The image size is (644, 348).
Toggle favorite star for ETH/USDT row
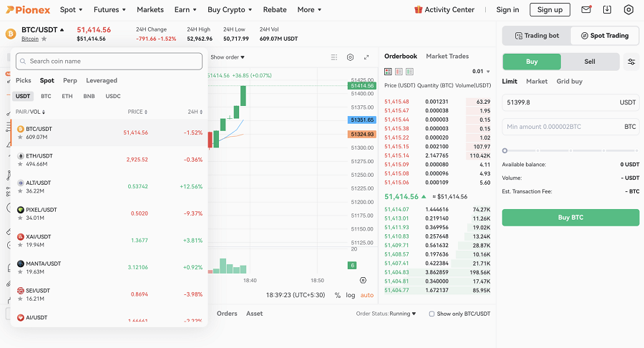pos(20,165)
